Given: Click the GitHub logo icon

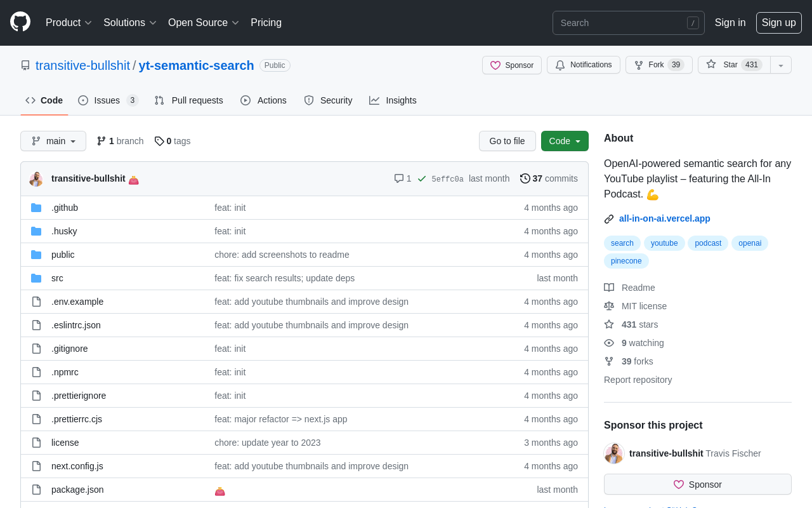Looking at the screenshot, I should point(20,22).
